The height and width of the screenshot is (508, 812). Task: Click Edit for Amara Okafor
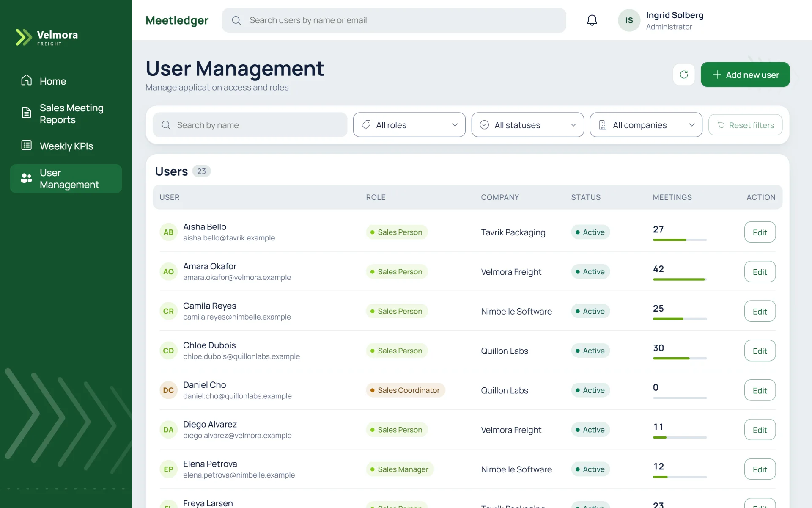[x=760, y=271]
